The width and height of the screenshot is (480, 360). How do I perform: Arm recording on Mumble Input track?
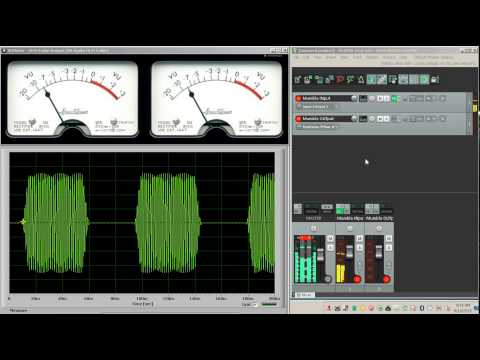pyautogui.click(x=298, y=98)
